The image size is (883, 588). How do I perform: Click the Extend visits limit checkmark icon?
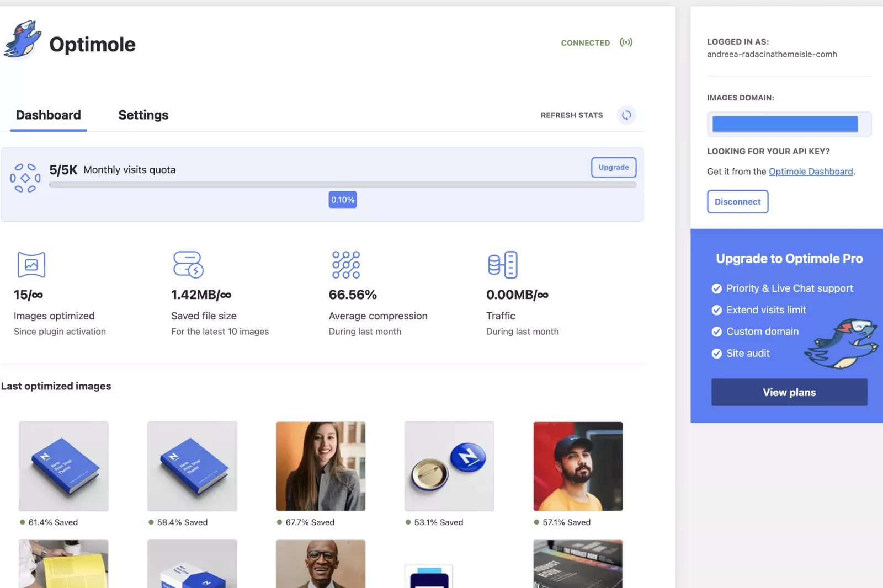click(x=717, y=310)
